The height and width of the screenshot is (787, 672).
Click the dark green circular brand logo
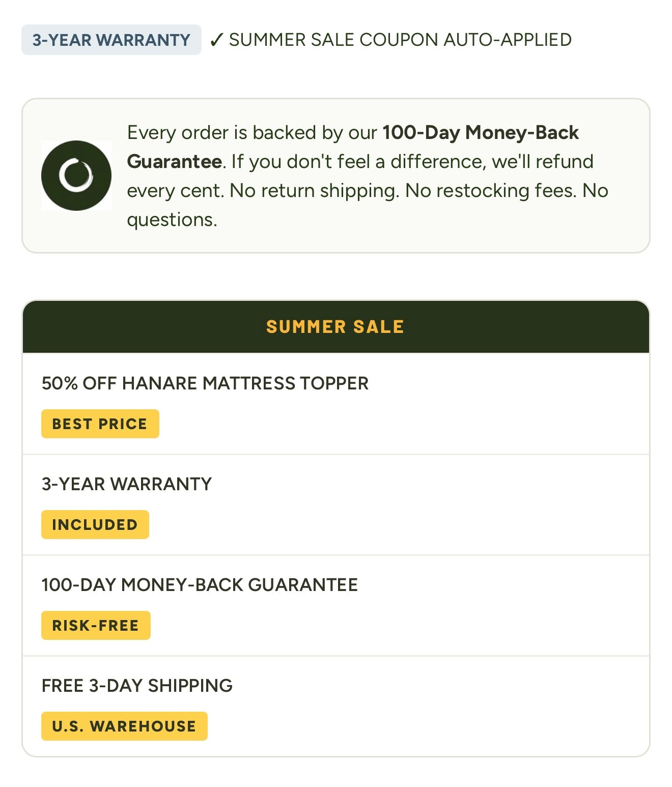click(76, 176)
